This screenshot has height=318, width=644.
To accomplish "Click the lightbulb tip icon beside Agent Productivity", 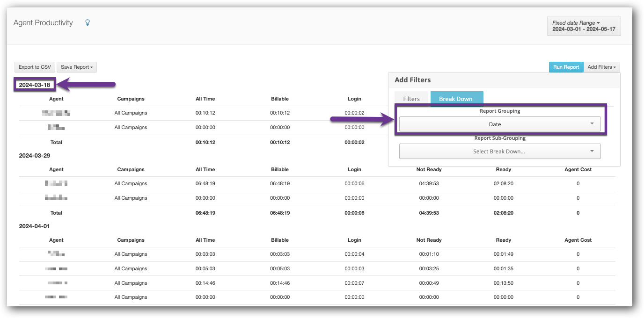I will pyautogui.click(x=88, y=22).
